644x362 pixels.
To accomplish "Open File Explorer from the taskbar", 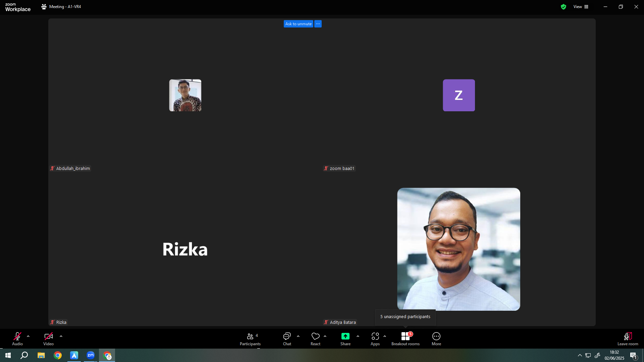I will [x=41, y=355].
